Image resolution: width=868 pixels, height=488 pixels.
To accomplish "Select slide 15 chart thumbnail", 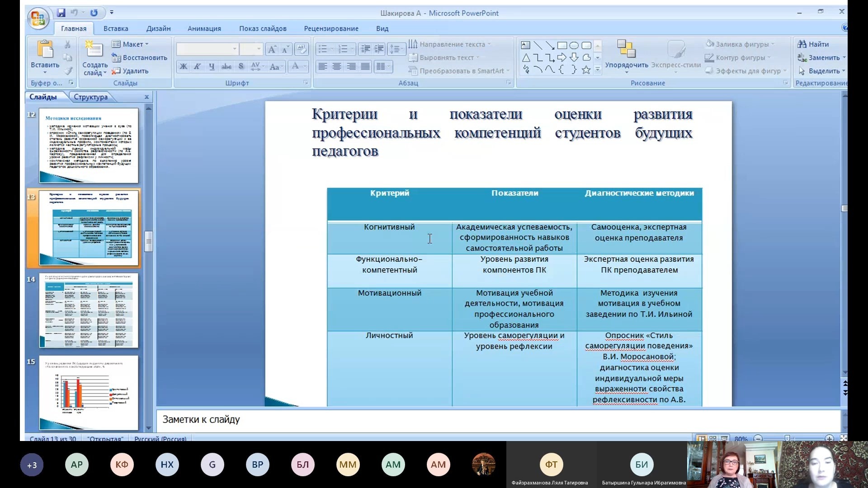I will coord(89,393).
